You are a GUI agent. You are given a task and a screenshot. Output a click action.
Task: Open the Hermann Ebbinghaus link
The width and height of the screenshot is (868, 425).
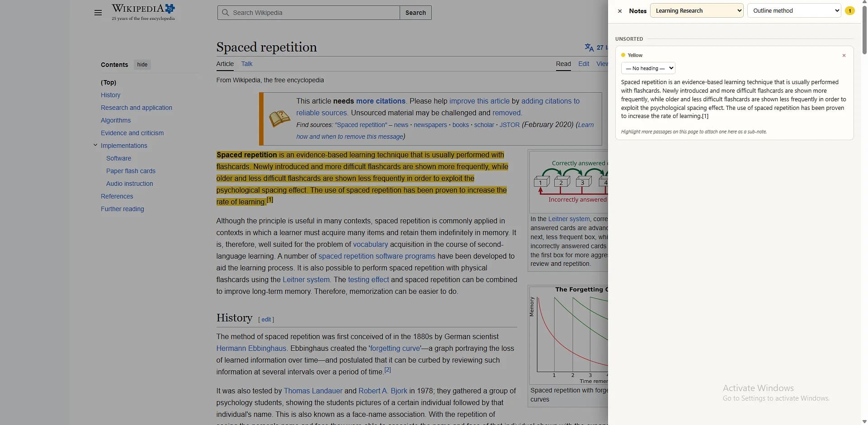click(x=251, y=349)
